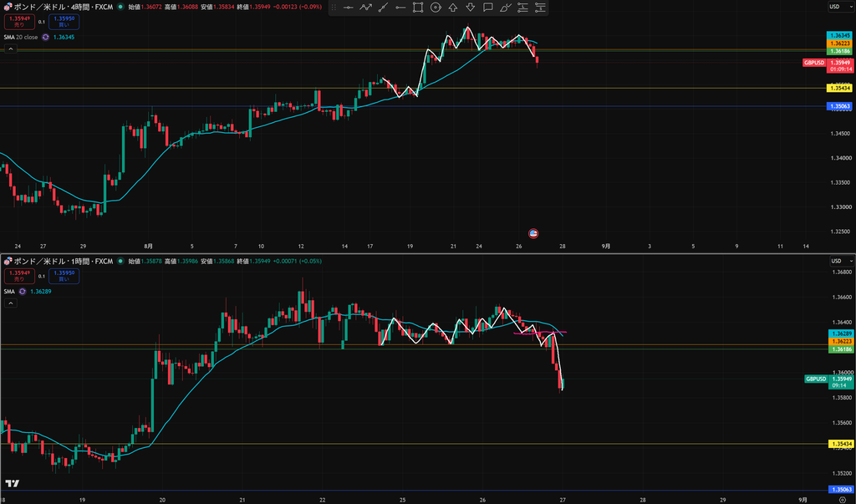
Task: Open US economic event marker on time axis
Action: [x=533, y=234]
